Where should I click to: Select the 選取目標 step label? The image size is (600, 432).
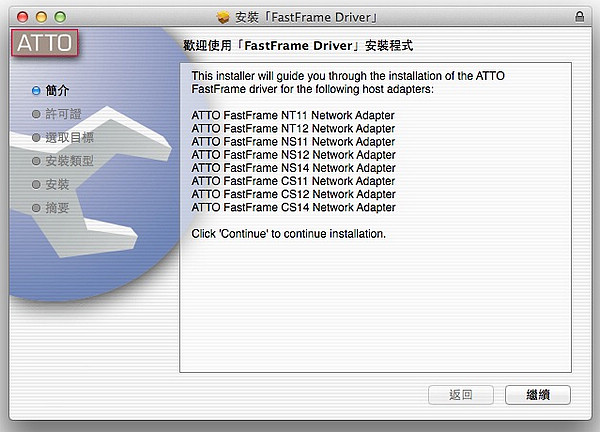point(69,137)
